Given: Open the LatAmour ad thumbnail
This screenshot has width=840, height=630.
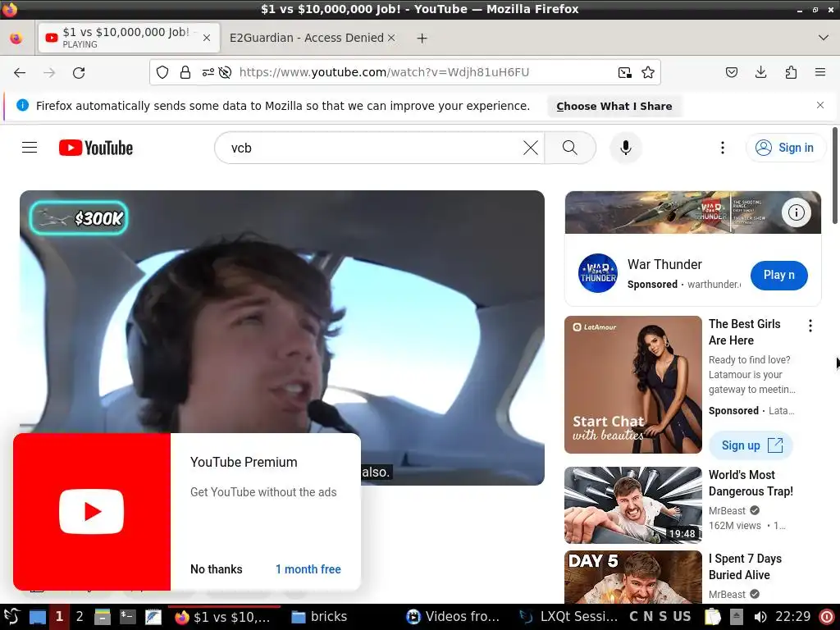Looking at the screenshot, I should [x=633, y=385].
